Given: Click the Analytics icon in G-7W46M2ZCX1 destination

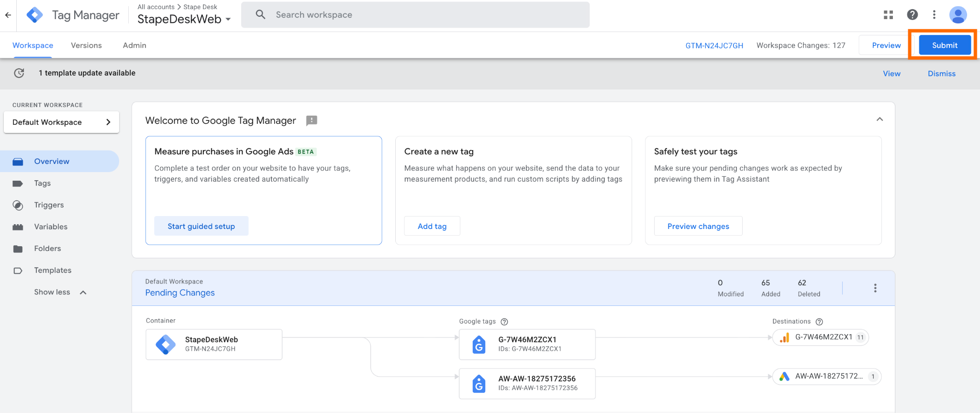Looking at the screenshot, I should 784,337.
